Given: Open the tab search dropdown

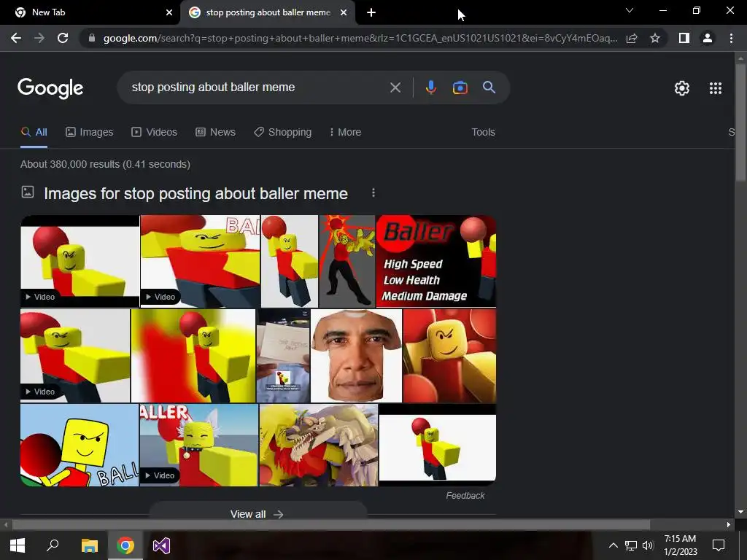Looking at the screenshot, I should coord(630,10).
